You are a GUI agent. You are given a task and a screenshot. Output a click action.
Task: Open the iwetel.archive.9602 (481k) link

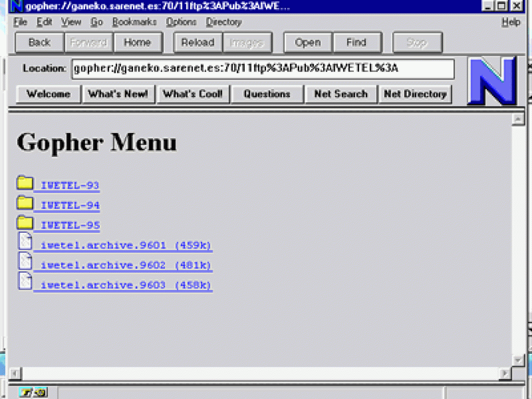pos(124,265)
